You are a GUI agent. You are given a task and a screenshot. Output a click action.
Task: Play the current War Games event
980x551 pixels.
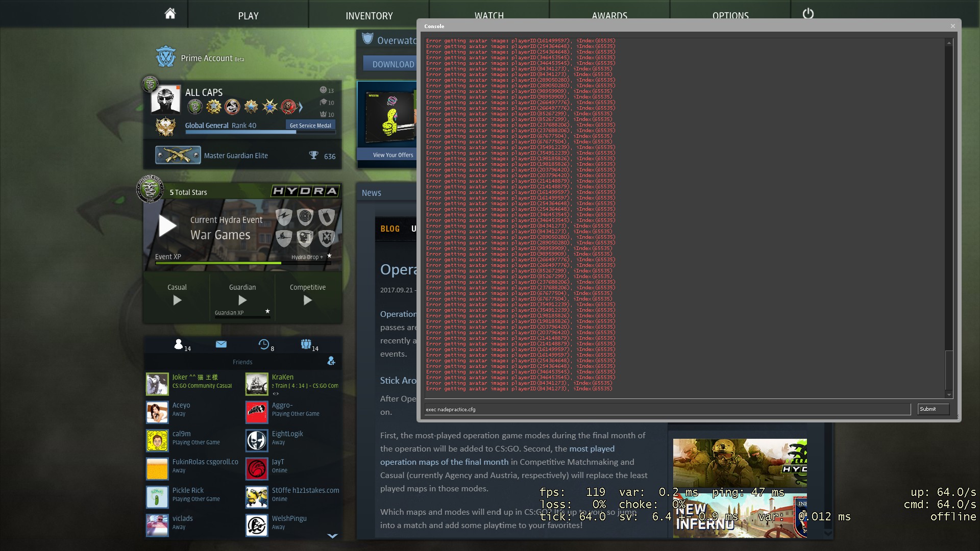pyautogui.click(x=167, y=226)
